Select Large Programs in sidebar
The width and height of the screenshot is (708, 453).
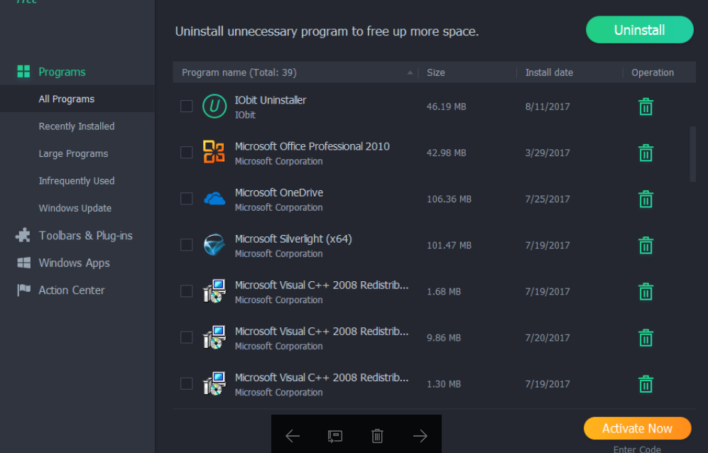tap(73, 154)
